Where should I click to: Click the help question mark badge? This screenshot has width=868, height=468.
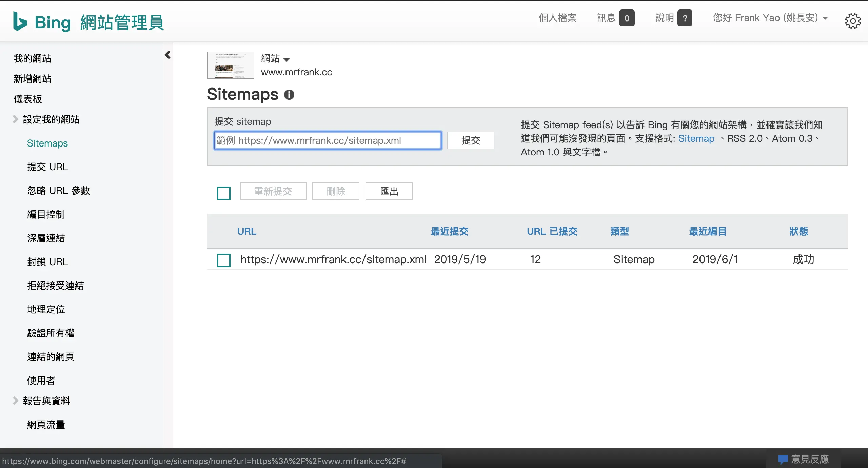[685, 18]
